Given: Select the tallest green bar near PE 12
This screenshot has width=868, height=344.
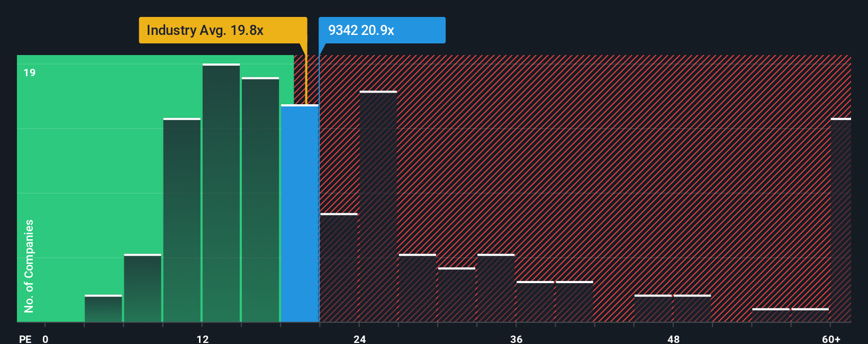Looking at the screenshot, I should (221, 193).
